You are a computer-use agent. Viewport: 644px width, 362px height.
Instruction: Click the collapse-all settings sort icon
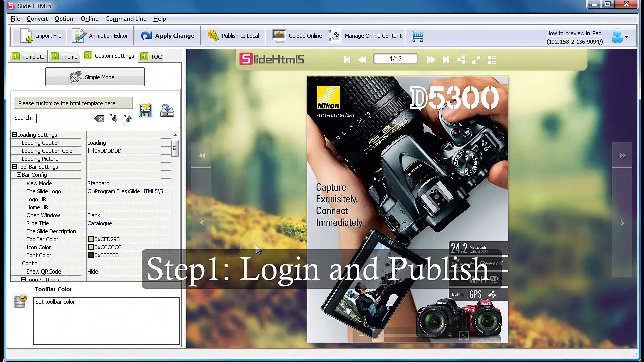[x=127, y=118]
